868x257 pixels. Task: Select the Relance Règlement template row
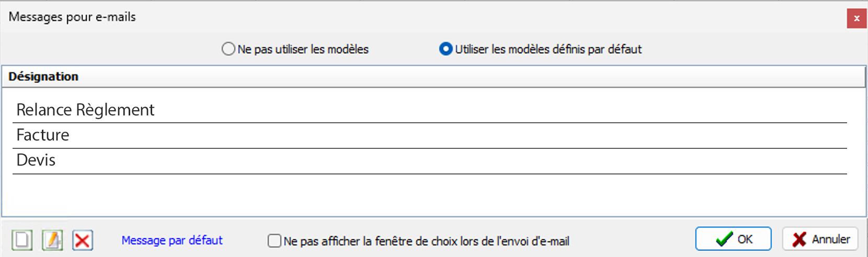pos(429,110)
